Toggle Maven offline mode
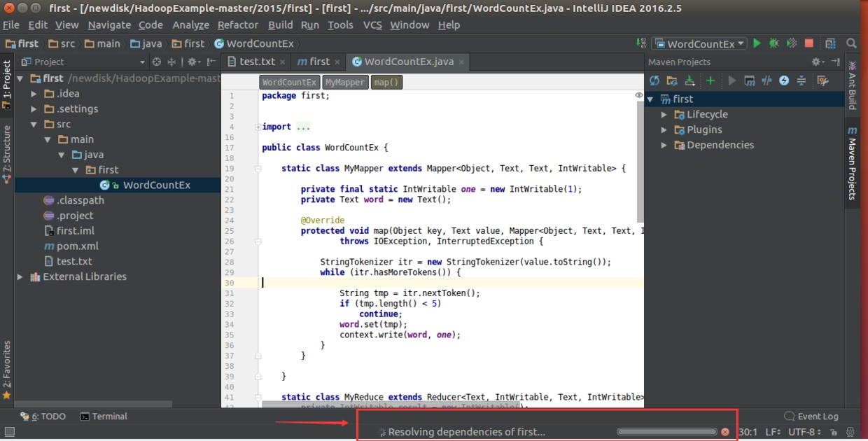Viewport: 868px width, 441px height. pyautogui.click(x=766, y=80)
